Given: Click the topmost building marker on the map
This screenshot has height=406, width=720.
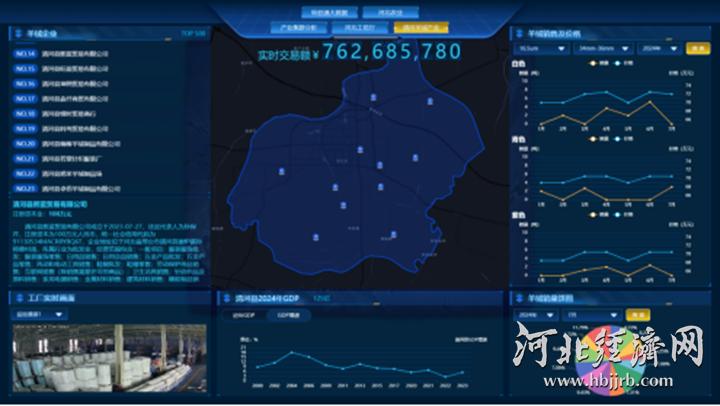Looking at the screenshot, I should pos(374,98).
